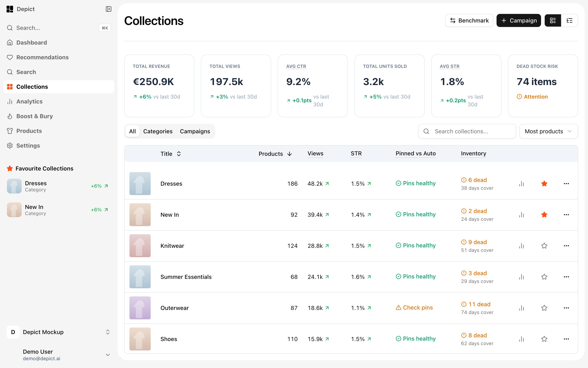Click the AVG CTR label

(296, 66)
